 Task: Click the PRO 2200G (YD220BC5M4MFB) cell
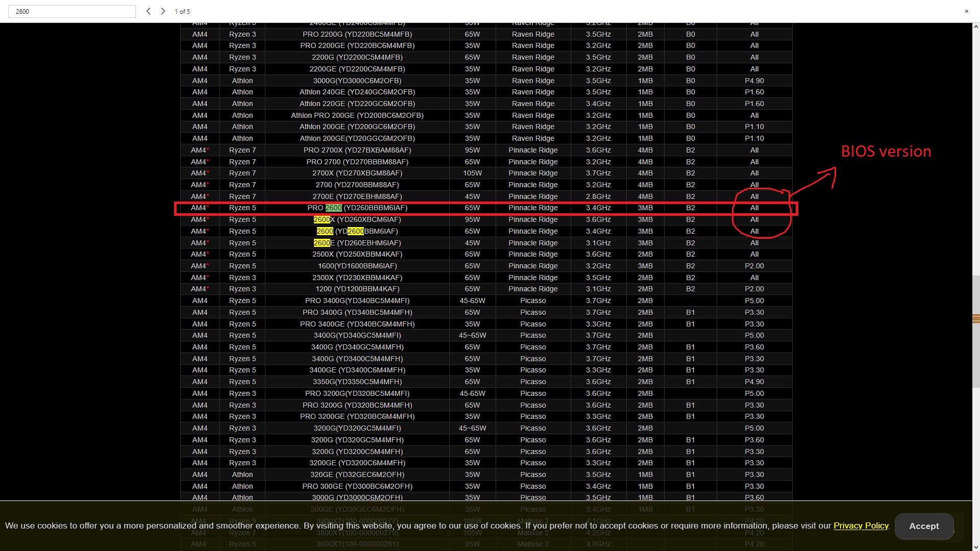coord(357,34)
